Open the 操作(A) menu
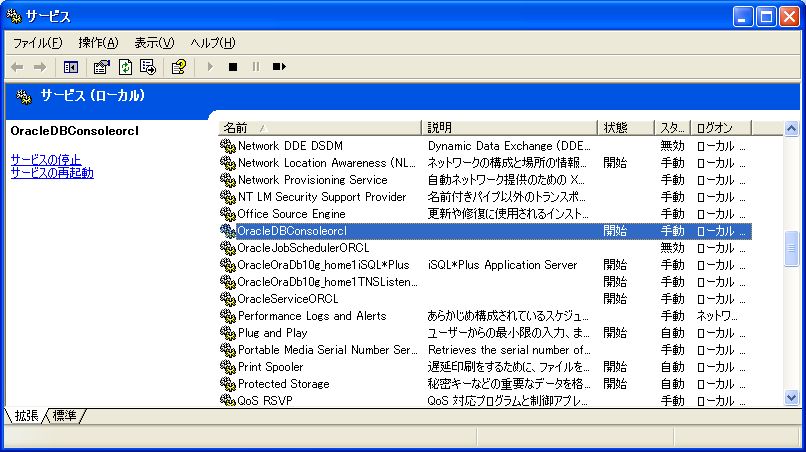This screenshot has height=452, width=806. click(x=98, y=43)
